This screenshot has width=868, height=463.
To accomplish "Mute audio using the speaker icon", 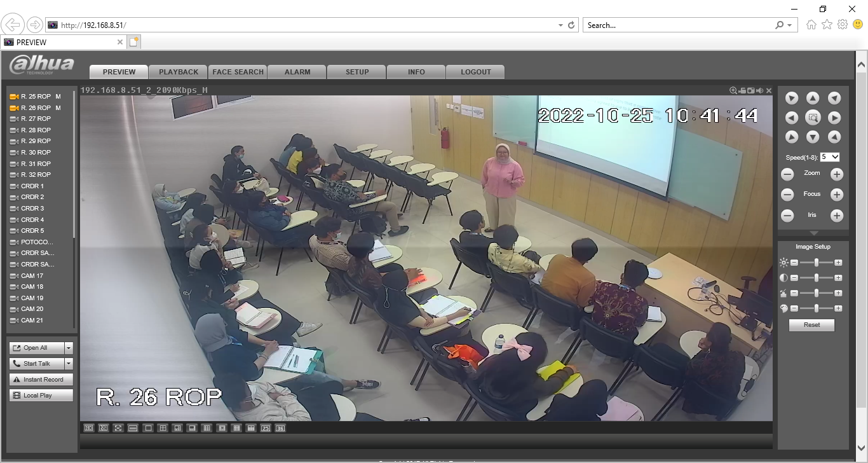I will coord(760,90).
